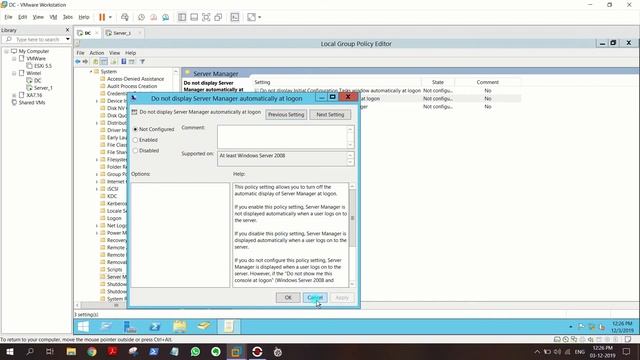Select Audit Process Creation folder
Viewport: 640px width, 360px height.
(132, 86)
